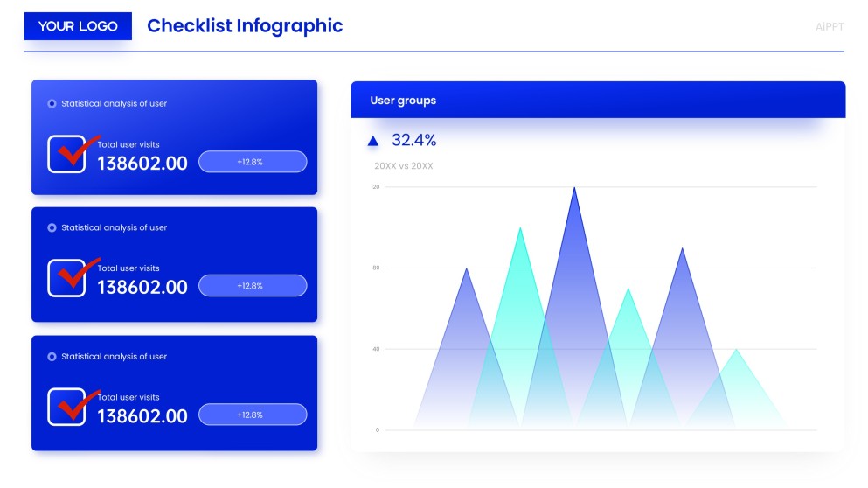Click 'Total user visits' label in the bottom card

coord(128,397)
